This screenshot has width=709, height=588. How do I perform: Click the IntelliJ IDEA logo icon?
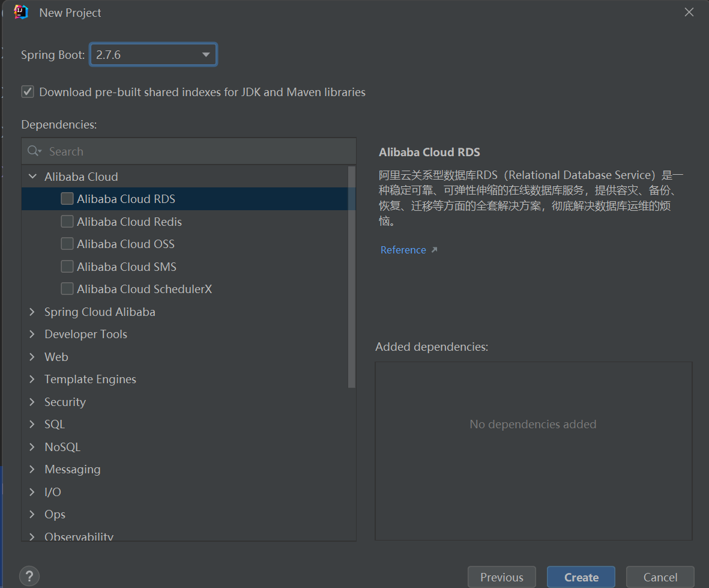[21, 12]
